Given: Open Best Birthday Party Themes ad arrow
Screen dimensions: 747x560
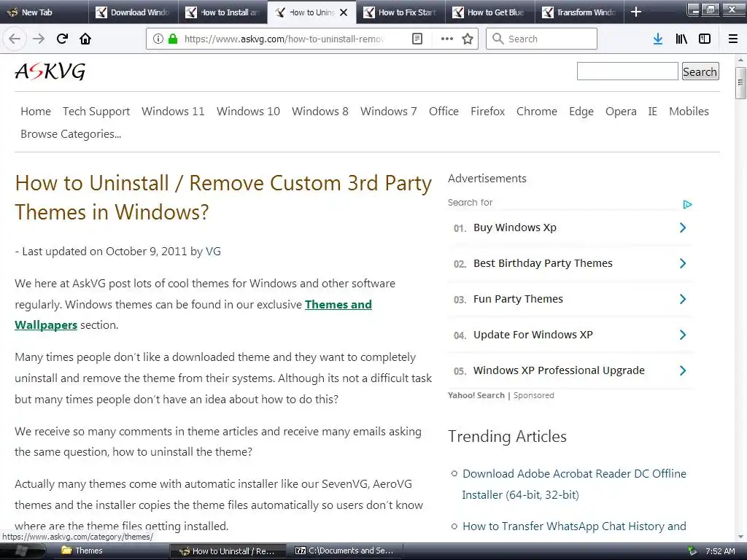Looking at the screenshot, I should pyautogui.click(x=682, y=263).
